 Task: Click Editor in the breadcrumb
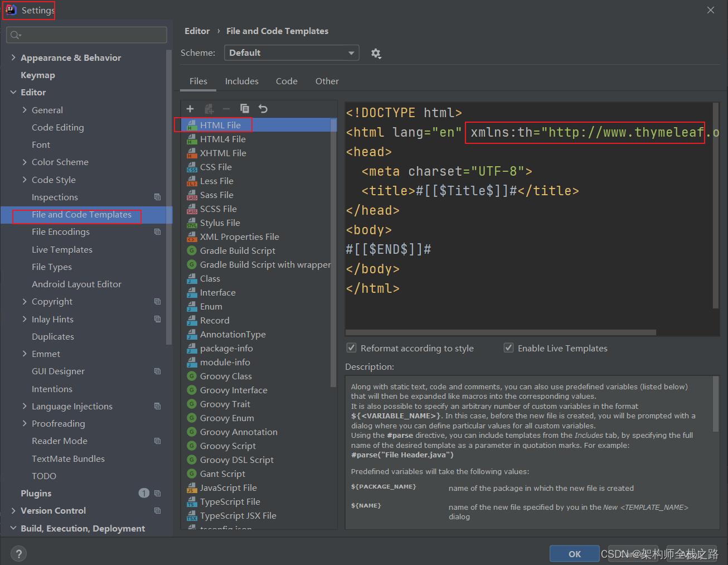point(197,31)
